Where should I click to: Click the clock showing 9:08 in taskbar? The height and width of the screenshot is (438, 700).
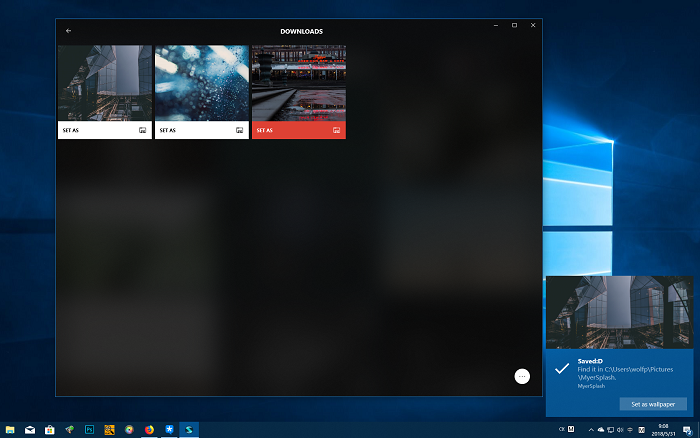pyautogui.click(x=663, y=430)
